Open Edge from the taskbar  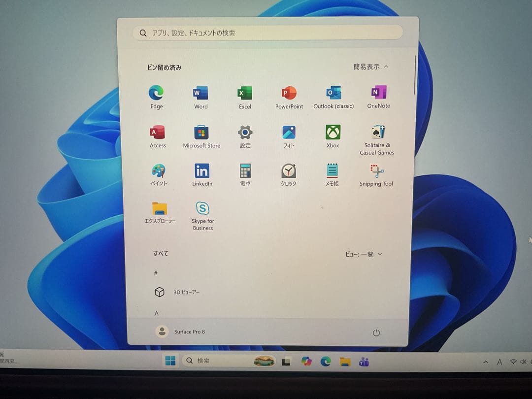pyautogui.click(x=326, y=362)
